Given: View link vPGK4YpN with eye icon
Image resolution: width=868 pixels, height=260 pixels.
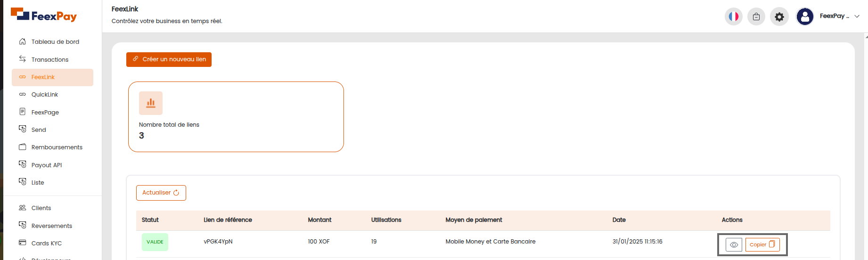Looking at the screenshot, I should [x=734, y=244].
